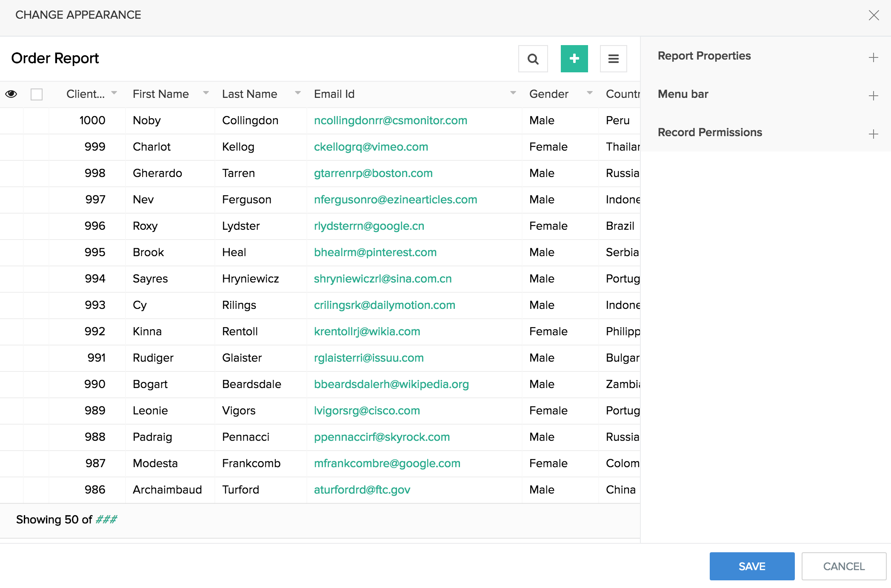Select the Record Permissions section
This screenshot has width=891, height=588.
[x=710, y=132]
